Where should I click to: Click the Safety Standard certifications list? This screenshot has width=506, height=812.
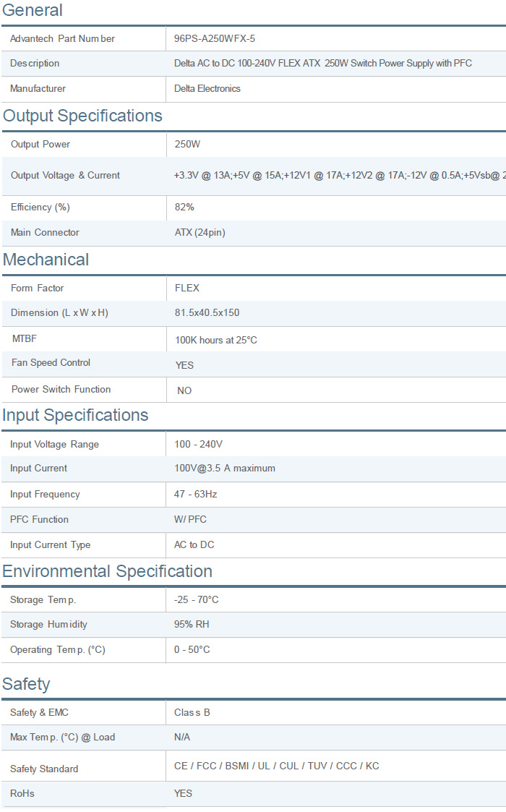pyautogui.click(x=276, y=766)
